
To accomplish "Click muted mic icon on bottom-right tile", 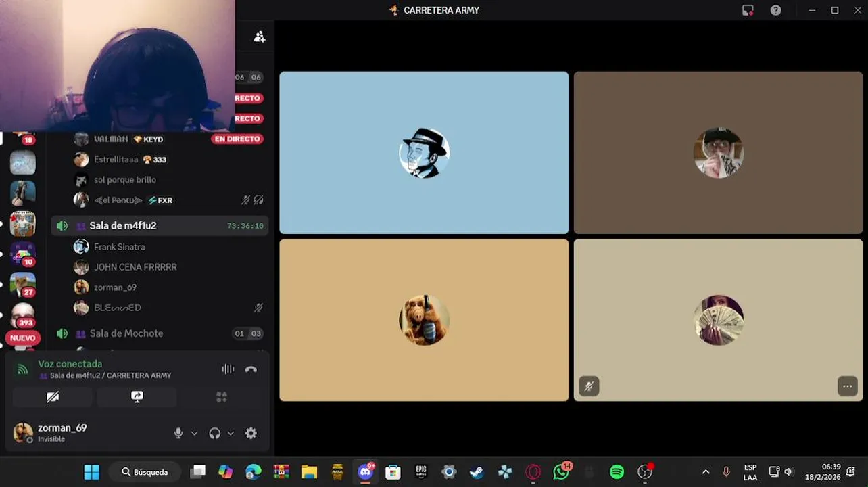I will [589, 386].
